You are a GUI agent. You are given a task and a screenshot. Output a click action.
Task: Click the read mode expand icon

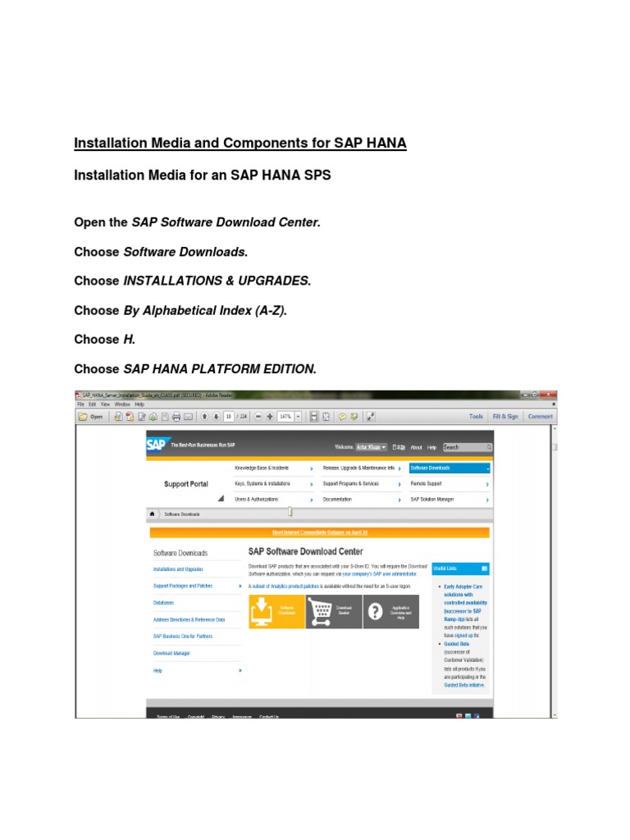click(371, 416)
